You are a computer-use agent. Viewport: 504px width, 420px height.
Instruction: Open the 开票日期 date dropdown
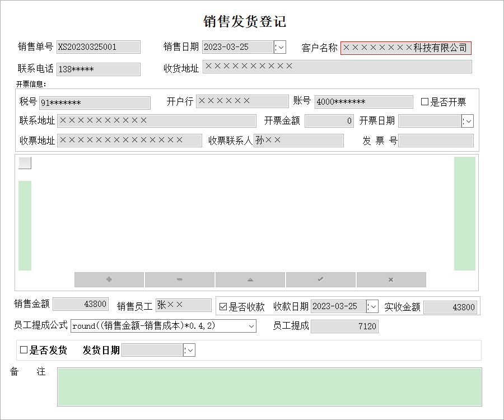[468, 121]
